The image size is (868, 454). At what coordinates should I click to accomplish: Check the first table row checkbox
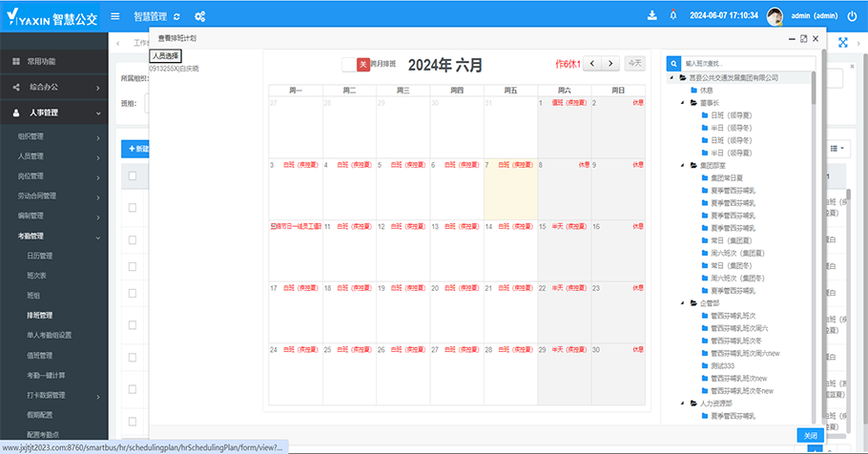tap(133, 208)
